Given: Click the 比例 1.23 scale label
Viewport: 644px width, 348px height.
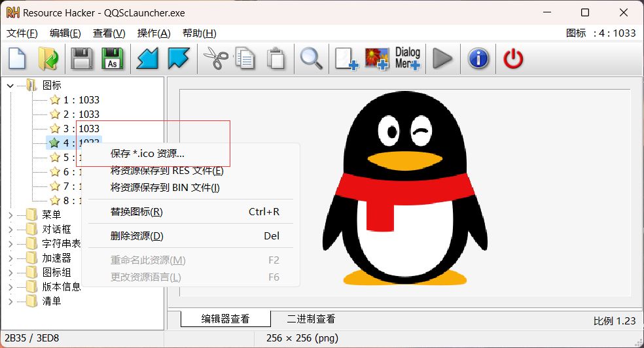Looking at the screenshot, I should [615, 321].
